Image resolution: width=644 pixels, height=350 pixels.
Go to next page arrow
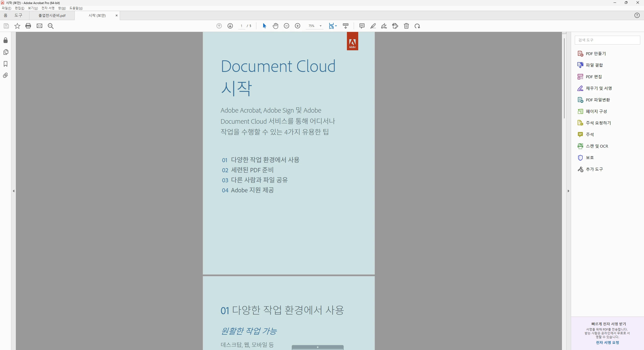click(230, 26)
